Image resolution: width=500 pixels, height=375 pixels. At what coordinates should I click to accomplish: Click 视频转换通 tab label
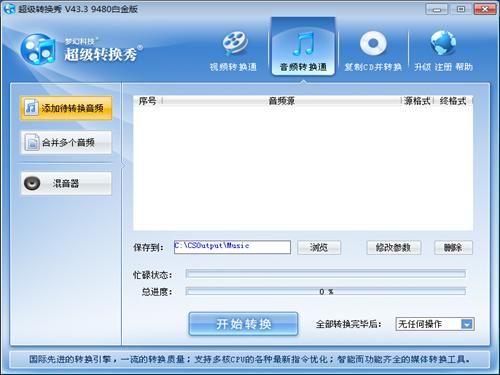click(233, 67)
